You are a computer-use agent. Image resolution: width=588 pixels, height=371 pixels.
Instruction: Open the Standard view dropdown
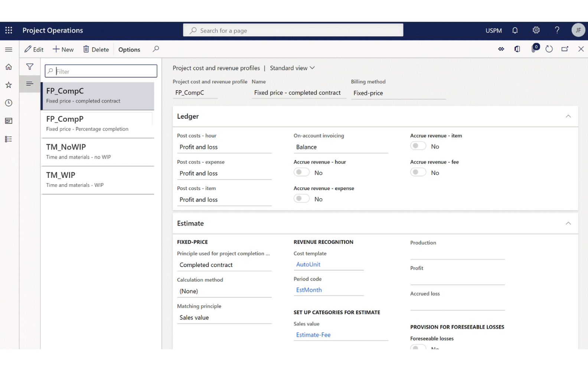[292, 68]
